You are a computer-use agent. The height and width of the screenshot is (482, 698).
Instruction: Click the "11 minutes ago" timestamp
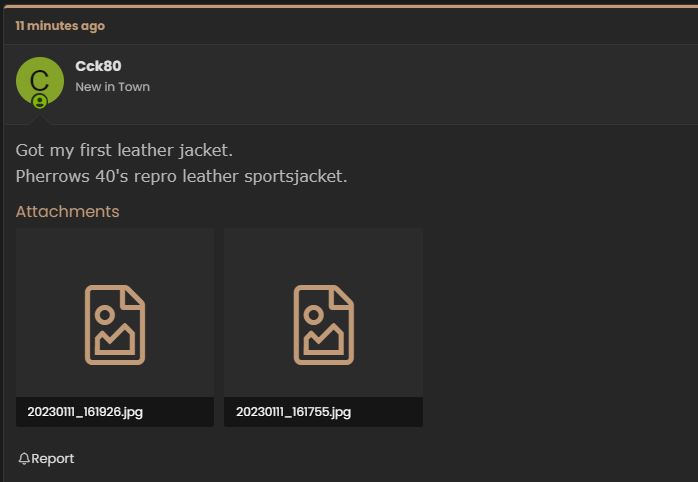61,26
